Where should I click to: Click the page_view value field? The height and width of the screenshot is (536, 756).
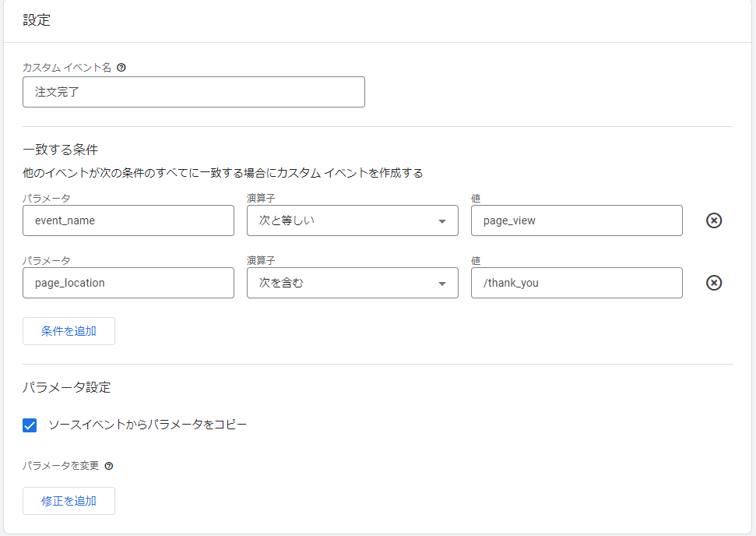click(x=576, y=220)
